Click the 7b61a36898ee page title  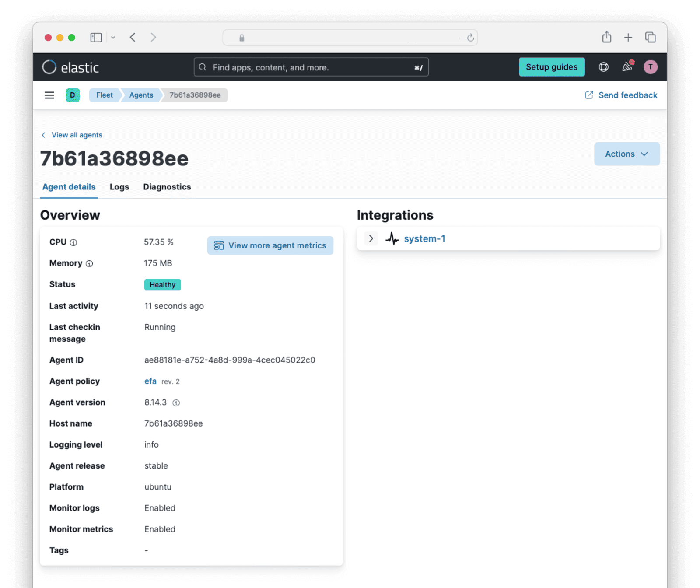pyautogui.click(x=114, y=158)
